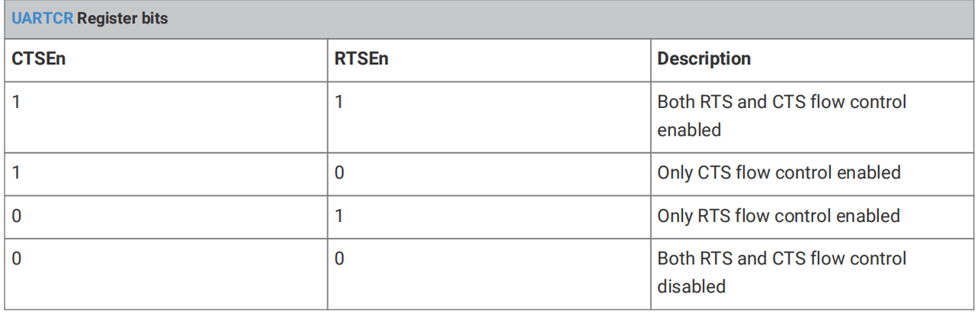Select the Description column header
This screenshot has width=980, height=317.
coord(704,58)
